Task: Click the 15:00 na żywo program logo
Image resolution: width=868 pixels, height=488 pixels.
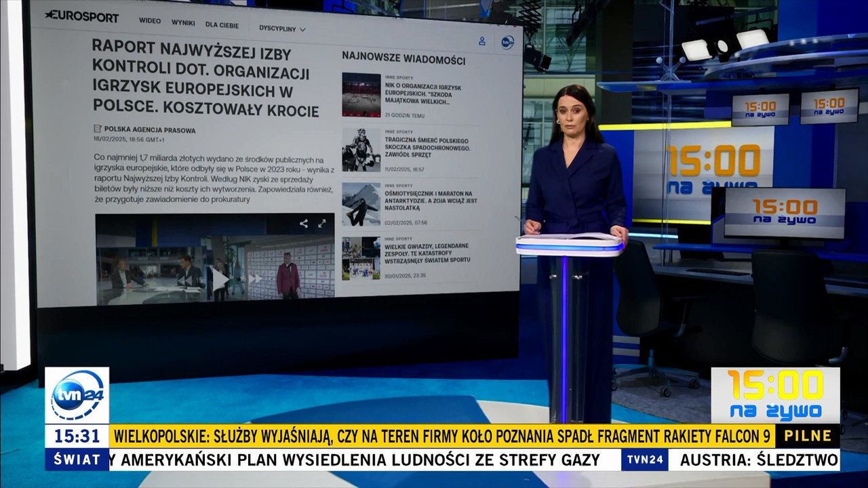Action: (x=775, y=396)
